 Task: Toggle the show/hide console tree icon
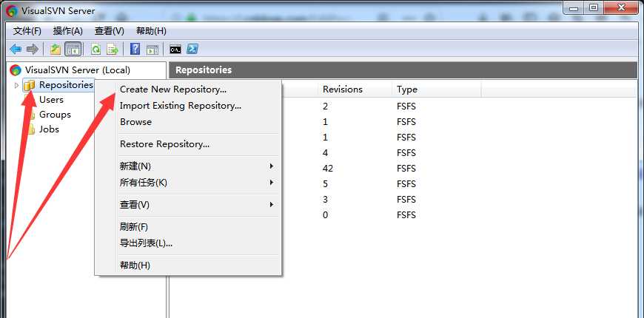73,50
